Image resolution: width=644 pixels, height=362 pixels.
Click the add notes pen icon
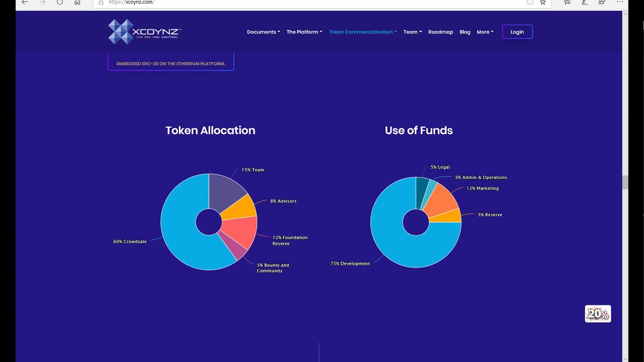click(585, 2)
